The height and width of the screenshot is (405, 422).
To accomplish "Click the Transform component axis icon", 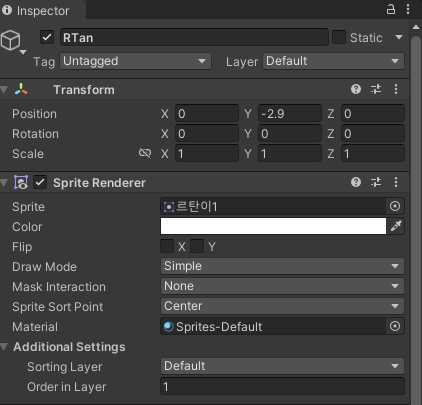I will click(21, 89).
